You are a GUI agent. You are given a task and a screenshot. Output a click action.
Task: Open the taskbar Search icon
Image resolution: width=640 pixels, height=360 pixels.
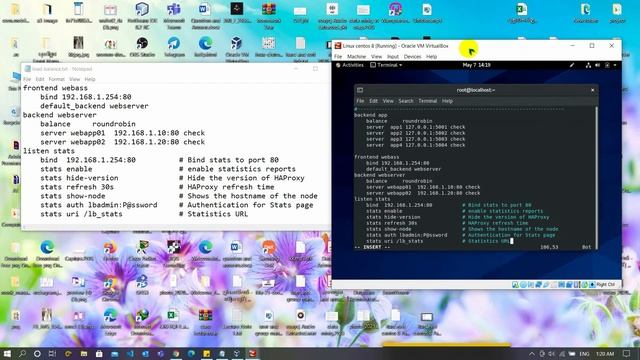pos(22,353)
